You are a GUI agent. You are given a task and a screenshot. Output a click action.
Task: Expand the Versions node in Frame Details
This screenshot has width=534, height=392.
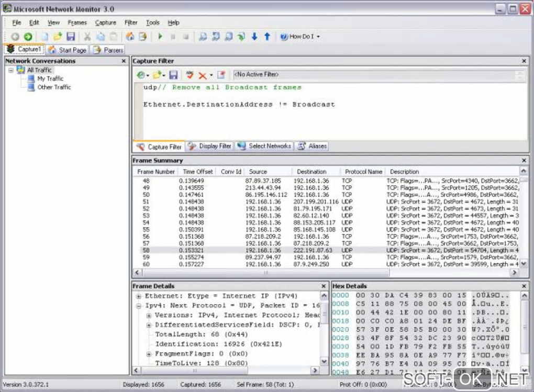click(x=149, y=316)
